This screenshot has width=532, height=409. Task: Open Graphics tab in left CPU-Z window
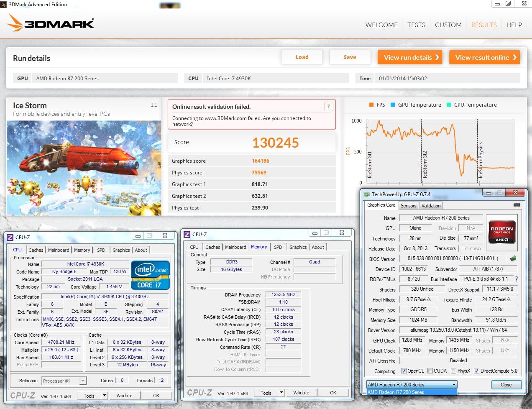point(121,250)
